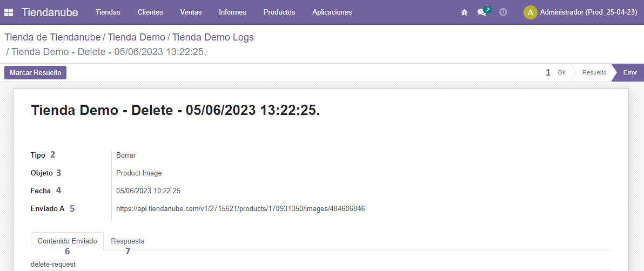Open the Informes menu
644x271 pixels.
(232, 12)
